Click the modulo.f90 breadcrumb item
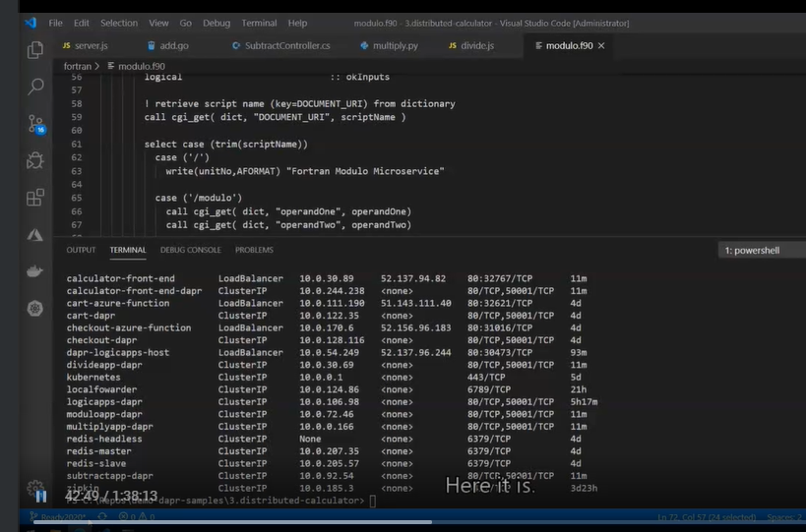Screen dimensions: 806x532 137,66
